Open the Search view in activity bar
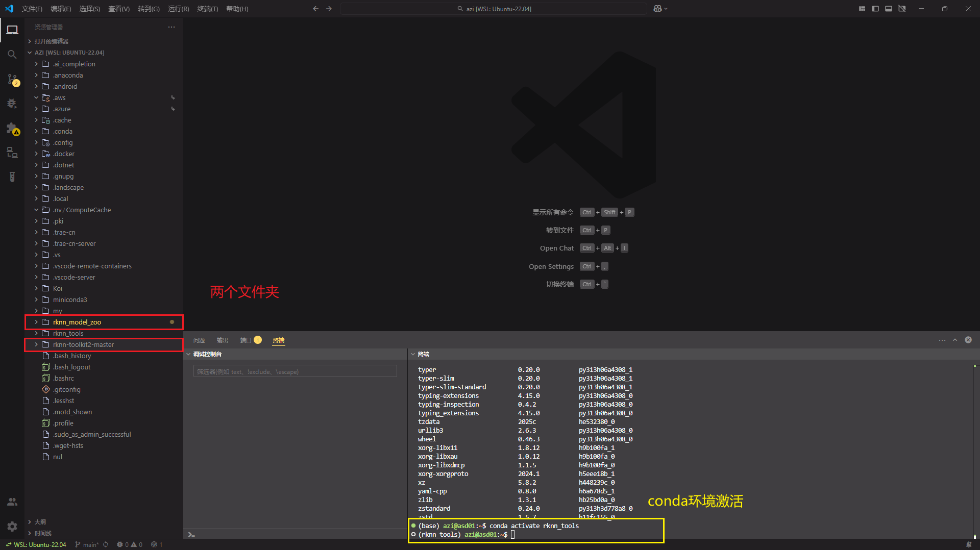980x550 pixels. click(x=12, y=54)
